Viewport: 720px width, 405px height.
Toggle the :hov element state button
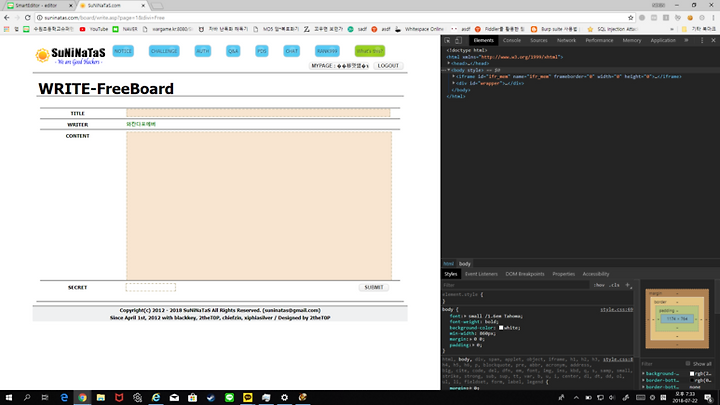[x=599, y=285]
